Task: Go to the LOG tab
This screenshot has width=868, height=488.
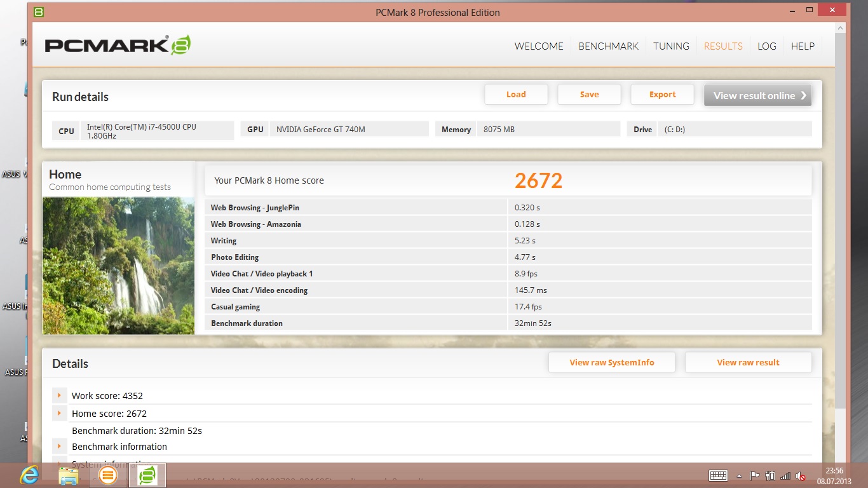Action: (767, 46)
